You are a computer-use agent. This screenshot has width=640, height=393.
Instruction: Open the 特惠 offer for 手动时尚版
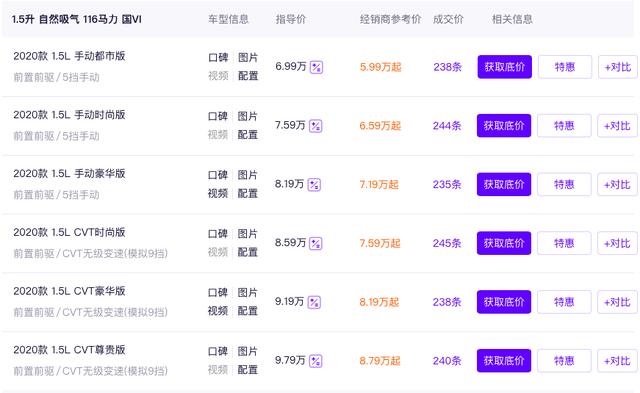[x=564, y=126]
